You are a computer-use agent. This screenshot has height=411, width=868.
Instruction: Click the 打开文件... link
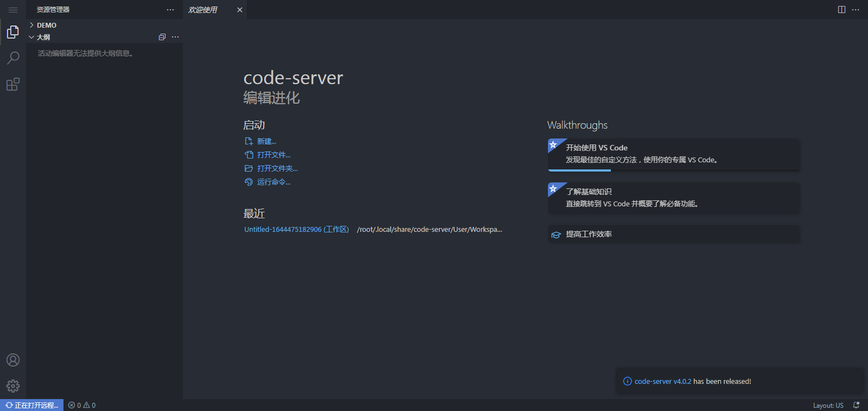coord(267,155)
